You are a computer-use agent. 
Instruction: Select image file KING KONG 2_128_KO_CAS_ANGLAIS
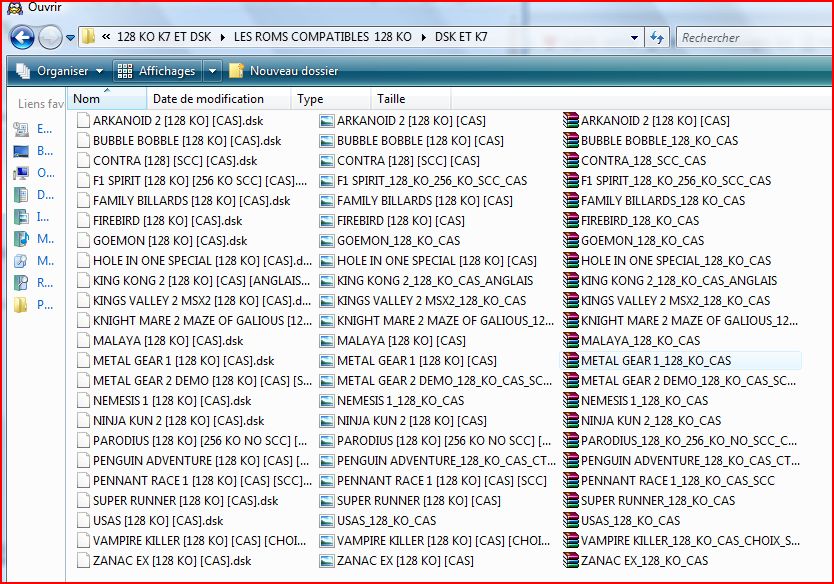pos(427,281)
